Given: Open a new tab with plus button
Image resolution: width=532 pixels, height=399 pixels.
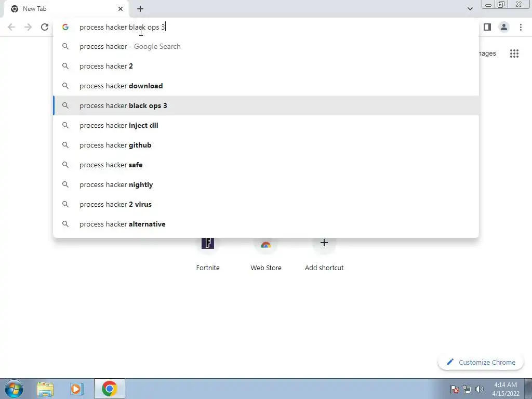Looking at the screenshot, I should (x=140, y=9).
